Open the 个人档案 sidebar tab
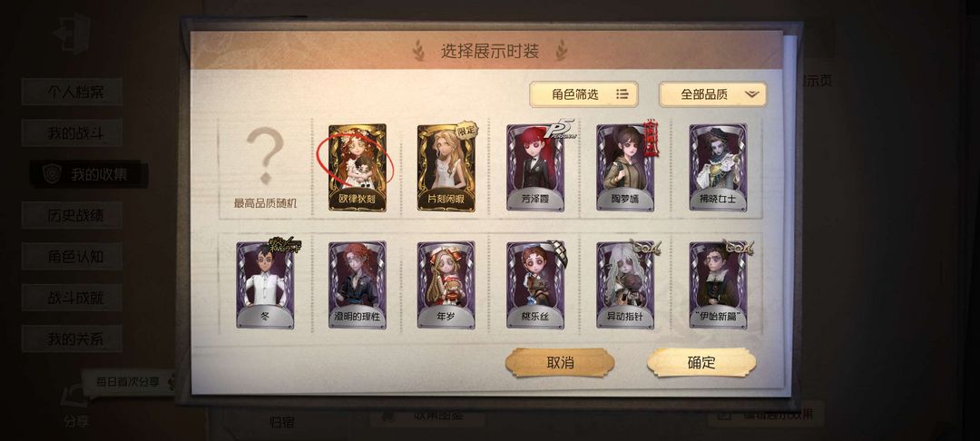Image resolution: width=980 pixels, height=441 pixels. click(73, 92)
